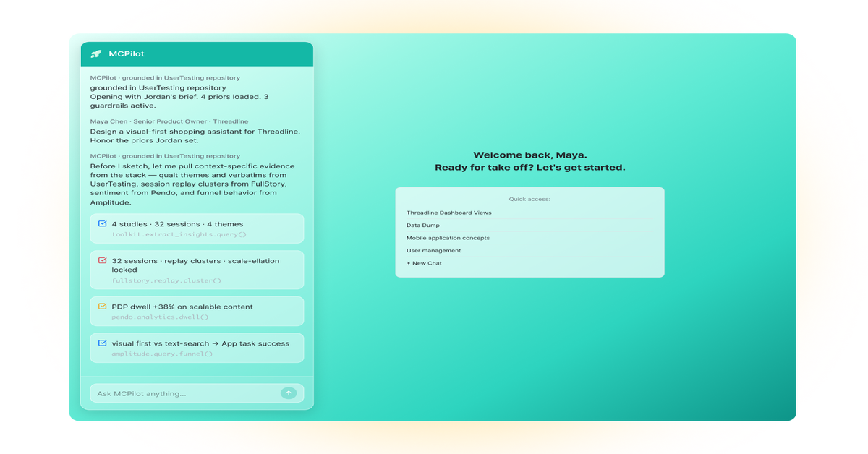
Task: Open the amplitude.query.funnel() tool call
Action: point(162,354)
